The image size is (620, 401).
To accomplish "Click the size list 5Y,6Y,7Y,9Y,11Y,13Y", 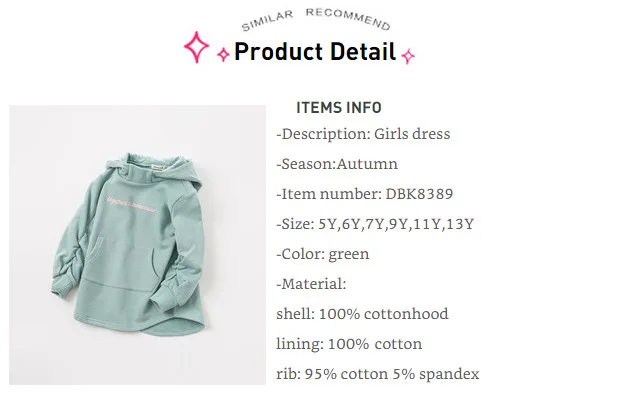I will 396,224.
